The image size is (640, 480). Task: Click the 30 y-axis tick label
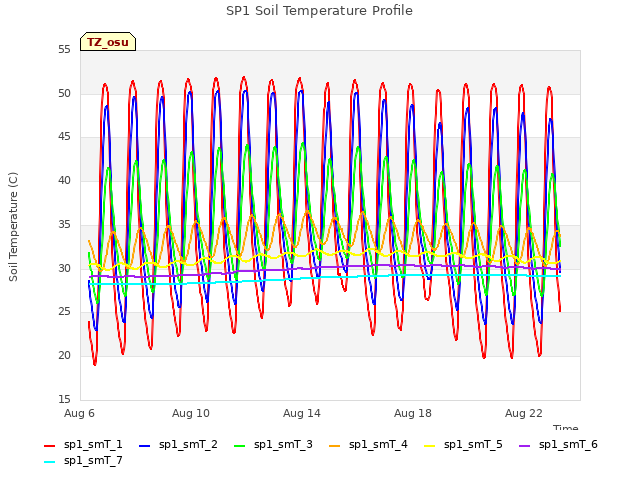tap(64, 268)
